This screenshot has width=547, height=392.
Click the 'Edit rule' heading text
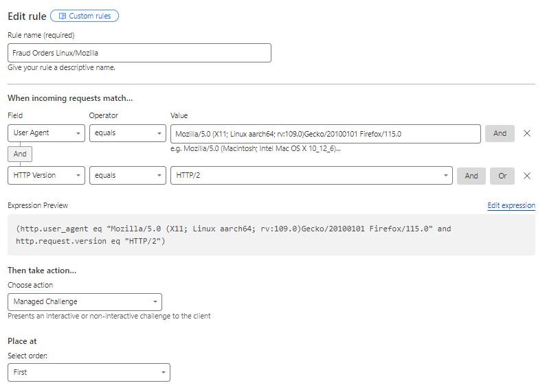[27, 16]
